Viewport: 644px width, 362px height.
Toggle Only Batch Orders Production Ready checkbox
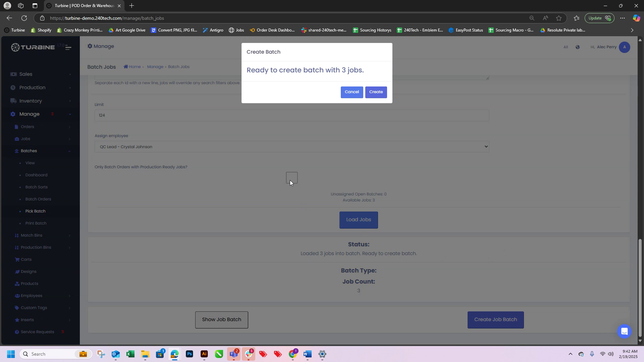(x=291, y=178)
